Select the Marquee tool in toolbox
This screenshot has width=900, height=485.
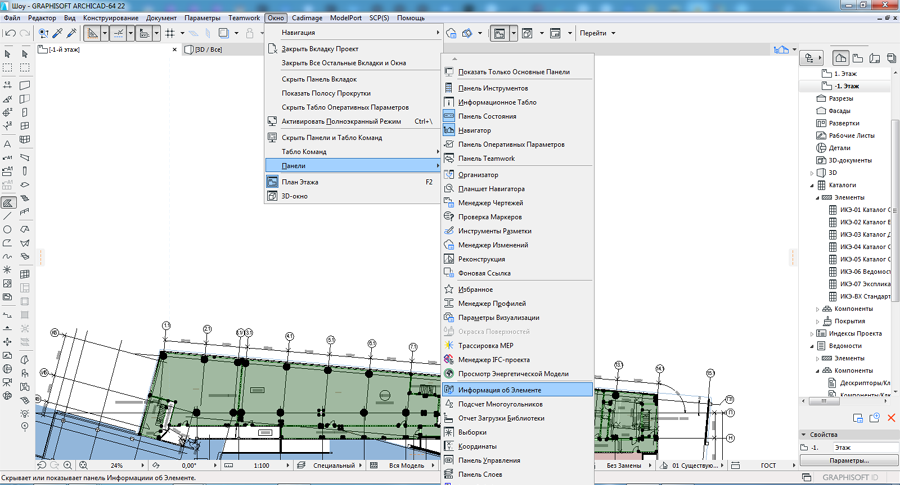tap(7, 67)
